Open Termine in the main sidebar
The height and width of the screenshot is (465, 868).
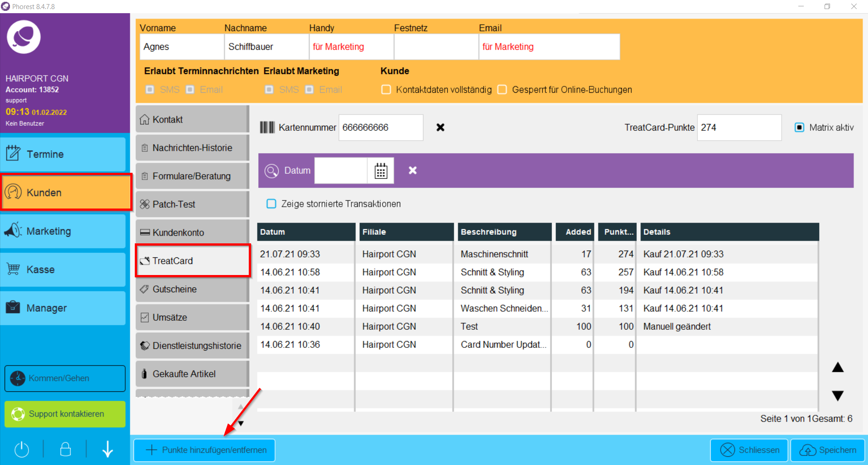(63, 154)
